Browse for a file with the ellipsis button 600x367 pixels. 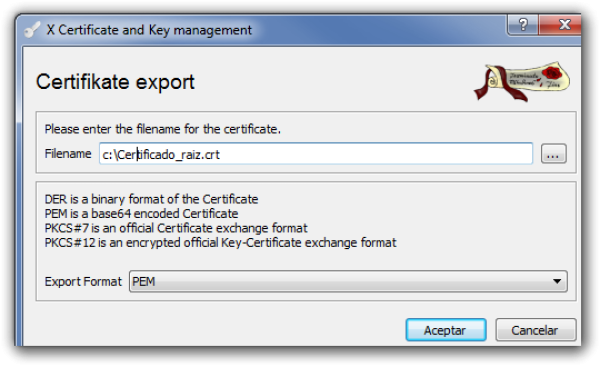[553, 154]
